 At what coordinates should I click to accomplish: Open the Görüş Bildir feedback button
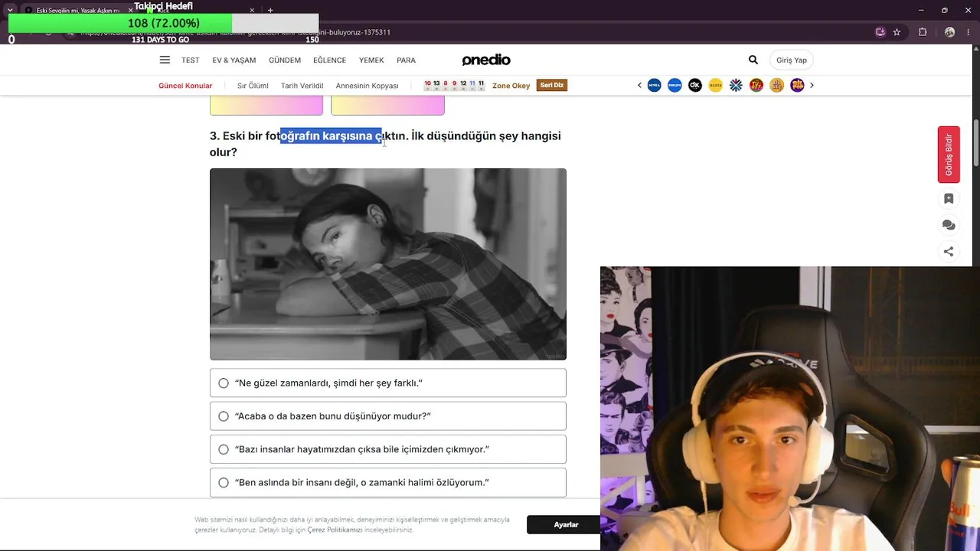point(949,155)
